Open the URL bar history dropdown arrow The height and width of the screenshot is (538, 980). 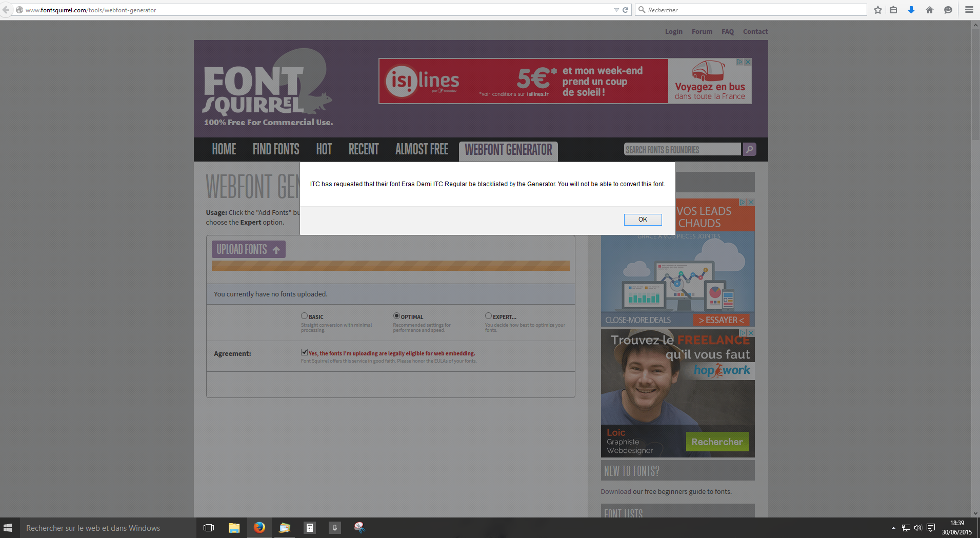[x=616, y=10]
